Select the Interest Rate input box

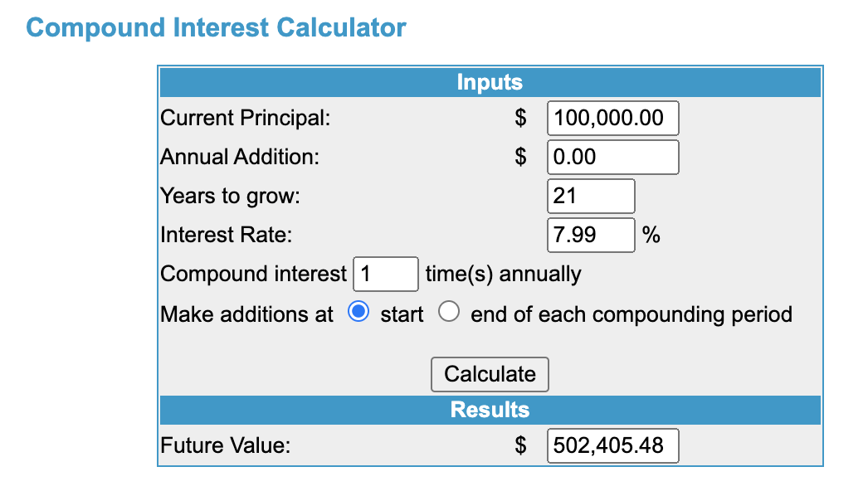point(591,235)
